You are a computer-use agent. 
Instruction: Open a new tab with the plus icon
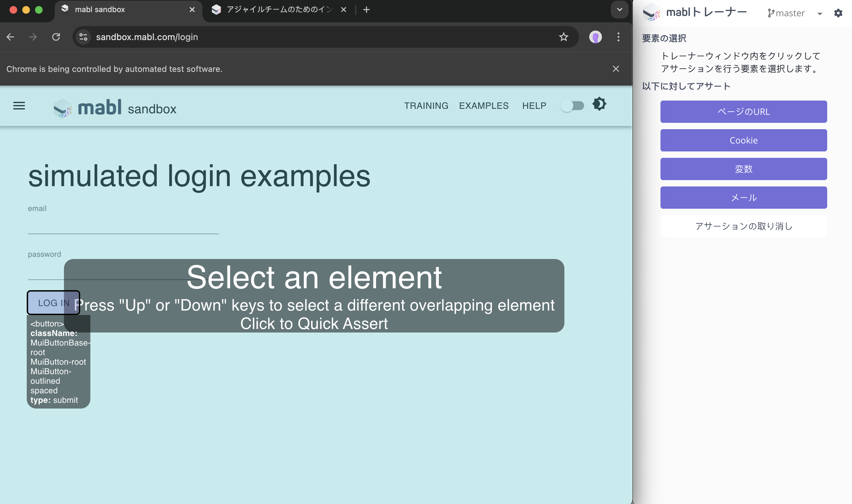tap(367, 10)
